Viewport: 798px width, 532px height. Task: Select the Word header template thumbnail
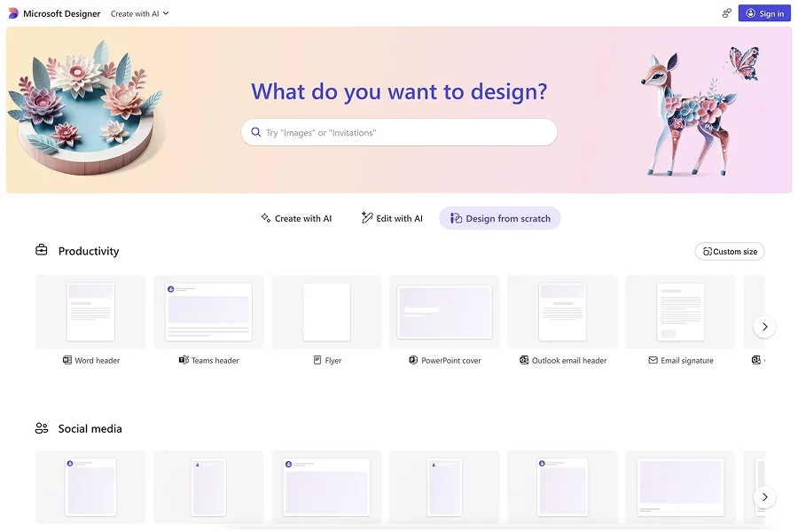[x=90, y=312]
